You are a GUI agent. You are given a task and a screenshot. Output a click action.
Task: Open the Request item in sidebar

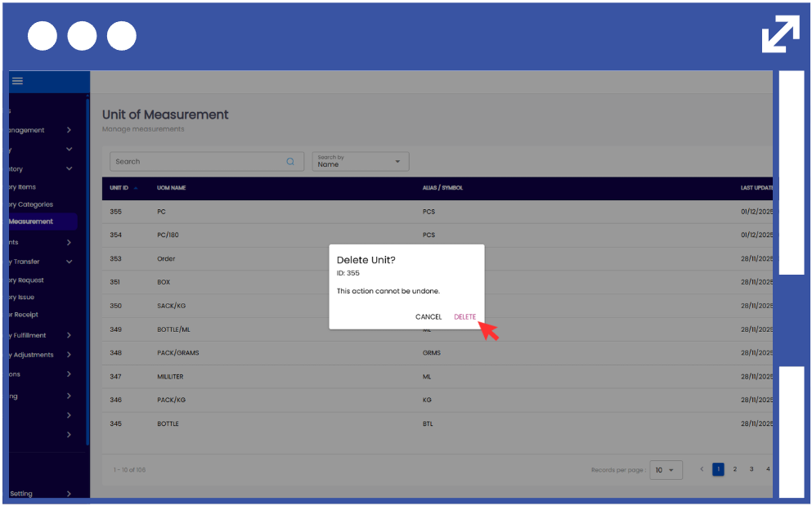pos(29,280)
